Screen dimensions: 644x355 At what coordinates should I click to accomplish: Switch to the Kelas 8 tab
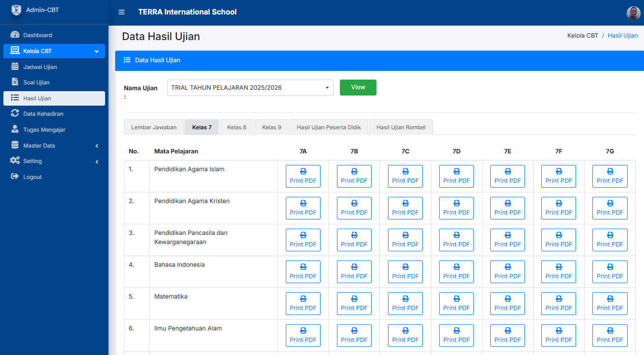[x=237, y=127]
